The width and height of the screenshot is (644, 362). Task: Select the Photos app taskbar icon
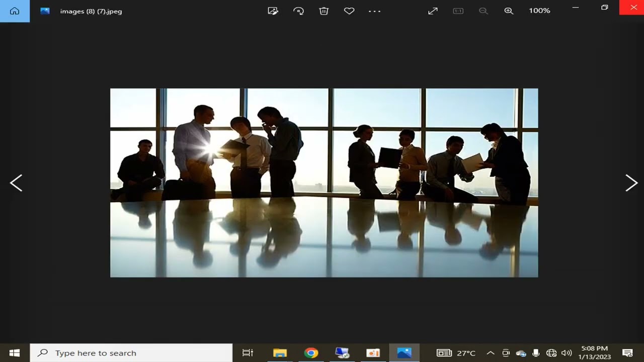(x=404, y=353)
